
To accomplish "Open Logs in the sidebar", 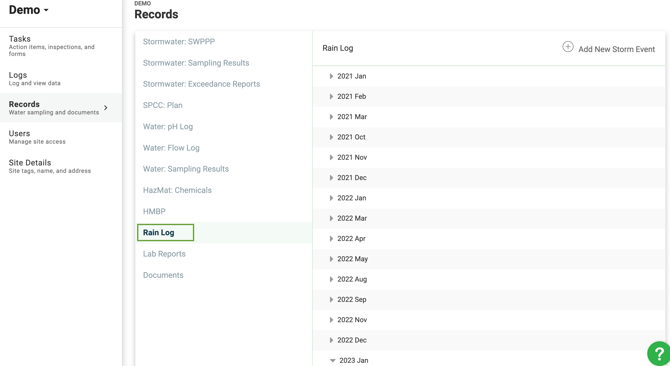I will point(61,79).
